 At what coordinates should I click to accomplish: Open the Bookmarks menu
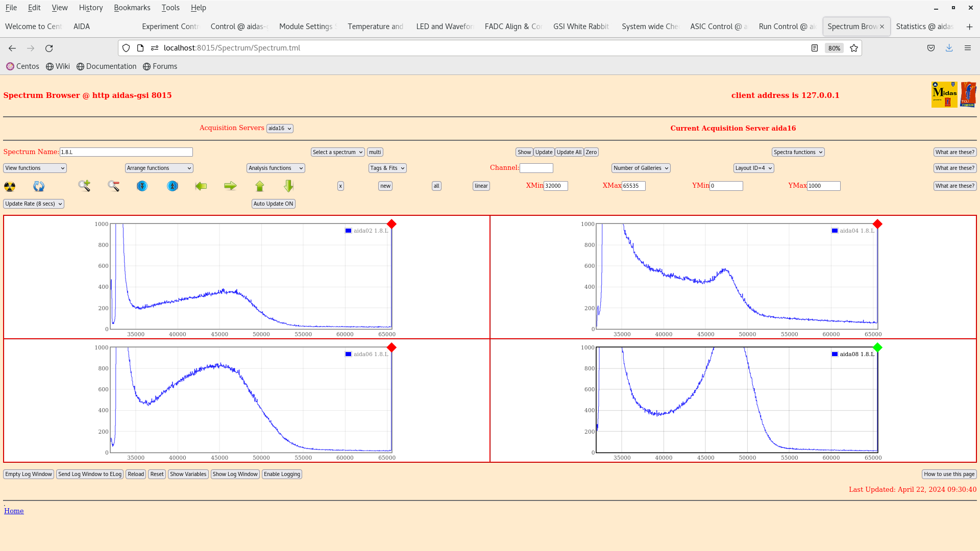pos(132,8)
